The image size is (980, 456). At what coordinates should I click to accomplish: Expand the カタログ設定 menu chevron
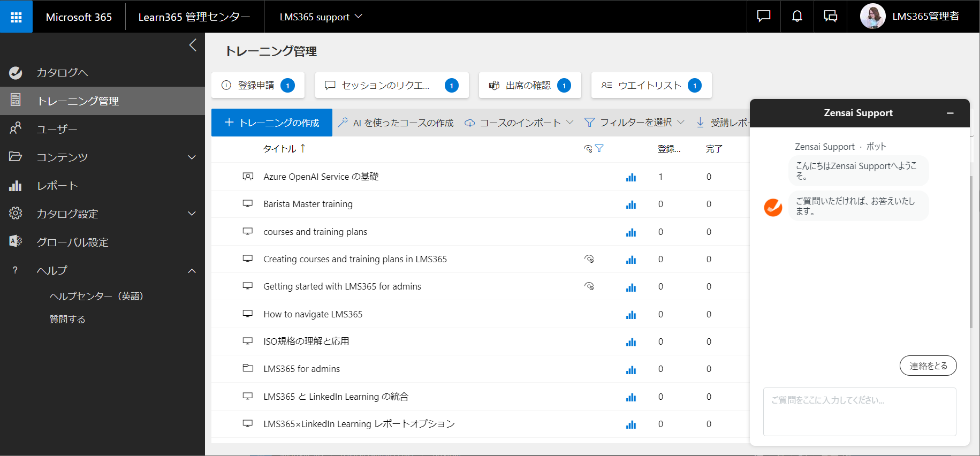192,214
